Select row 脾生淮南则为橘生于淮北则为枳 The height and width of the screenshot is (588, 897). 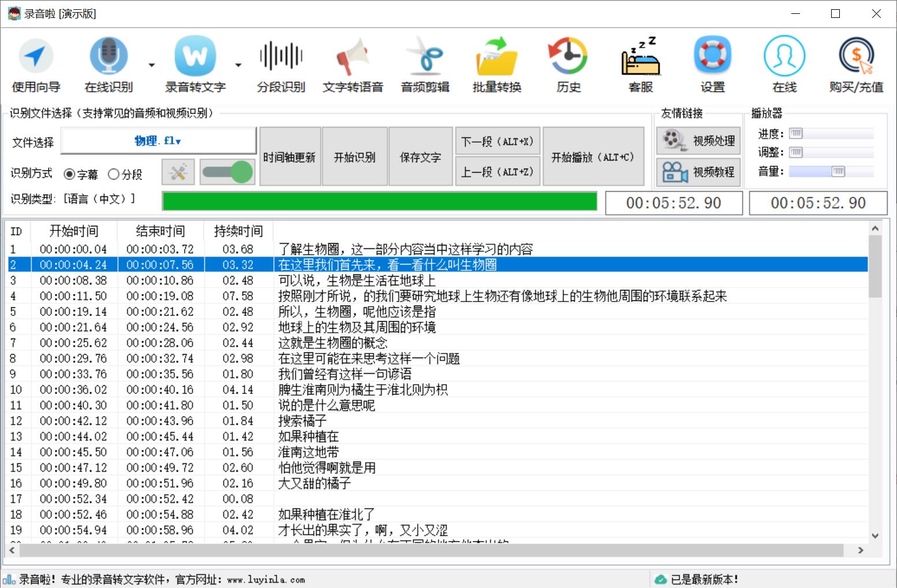(437, 389)
